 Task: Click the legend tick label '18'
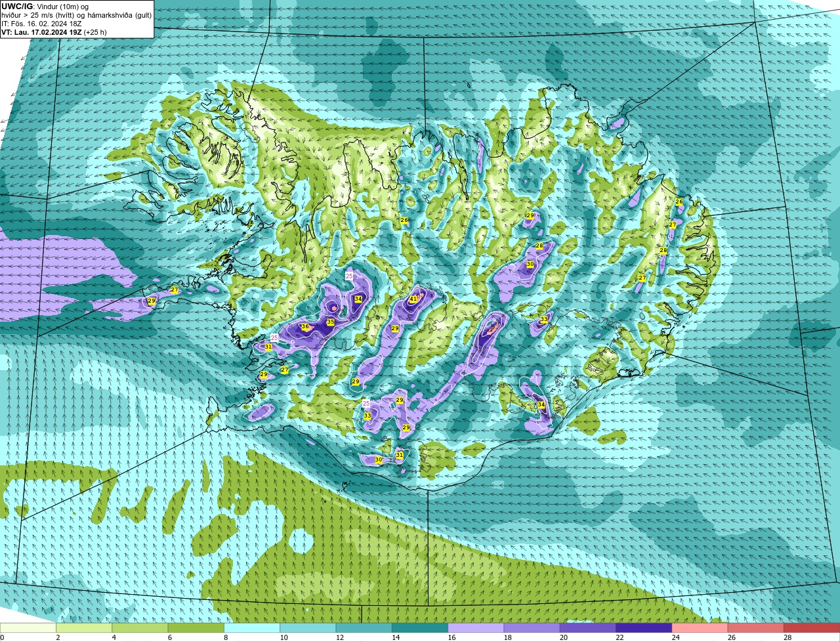pyautogui.click(x=507, y=637)
